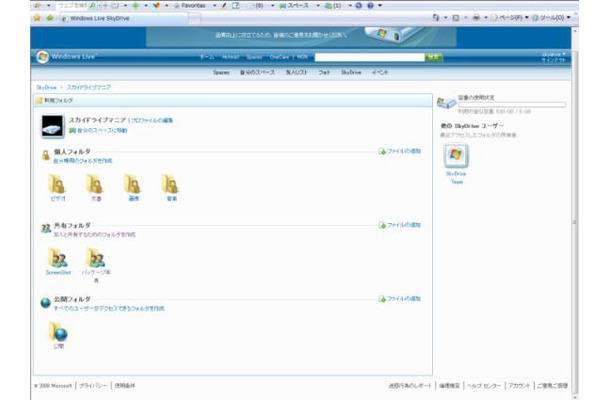
Task: Expand the Favorites toolbar dropdown arrow
Action: pyautogui.click(x=214, y=5)
